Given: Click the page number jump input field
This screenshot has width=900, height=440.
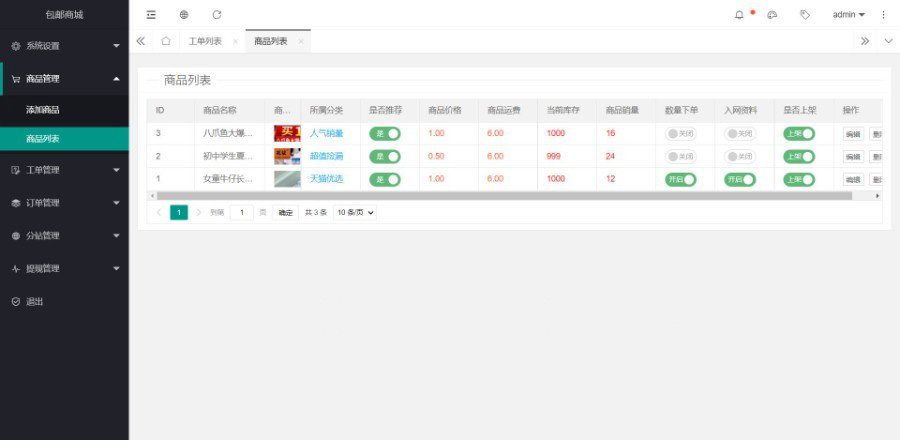Looking at the screenshot, I should pos(242,213).
